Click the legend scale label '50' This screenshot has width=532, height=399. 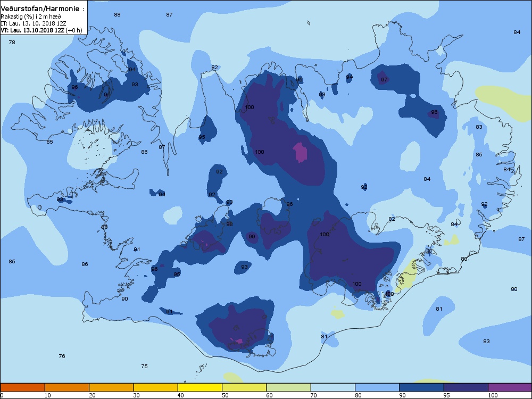225,395
